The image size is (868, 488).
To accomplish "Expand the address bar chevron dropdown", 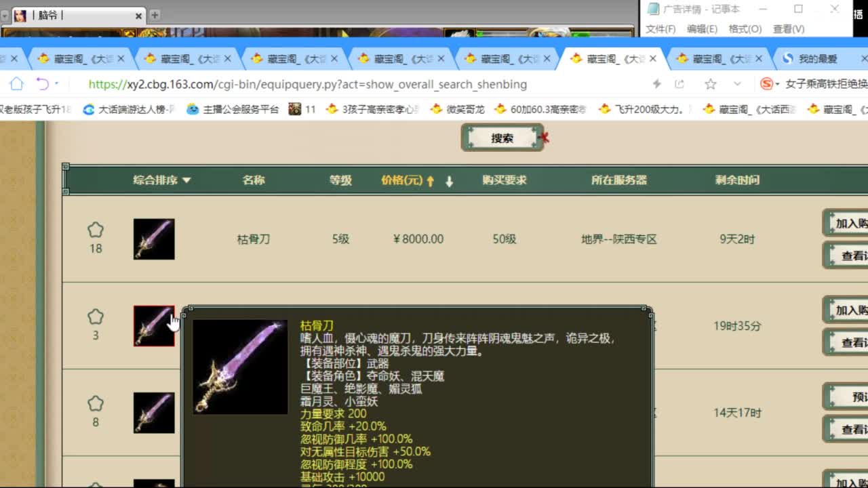I will coord(737,84).
